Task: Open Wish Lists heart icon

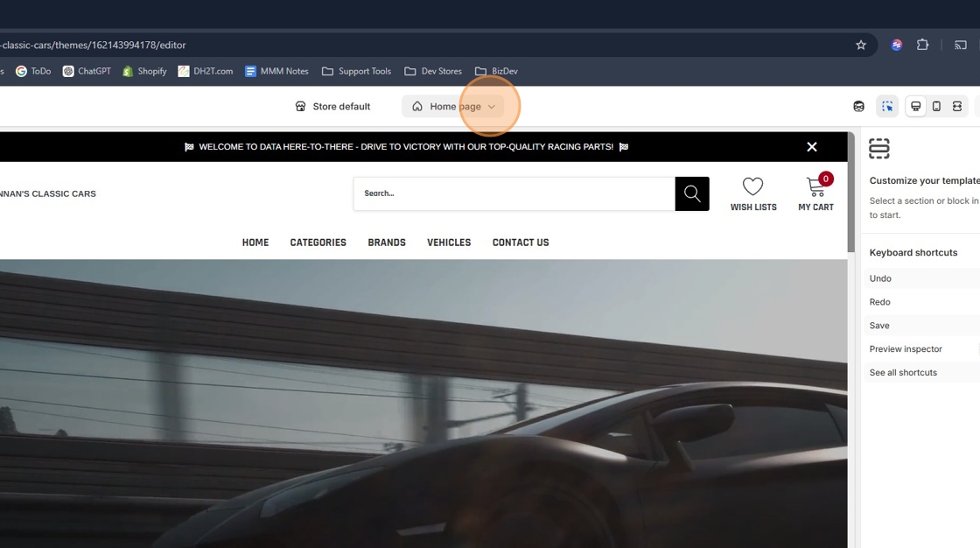Action: (x=752, y=186)
